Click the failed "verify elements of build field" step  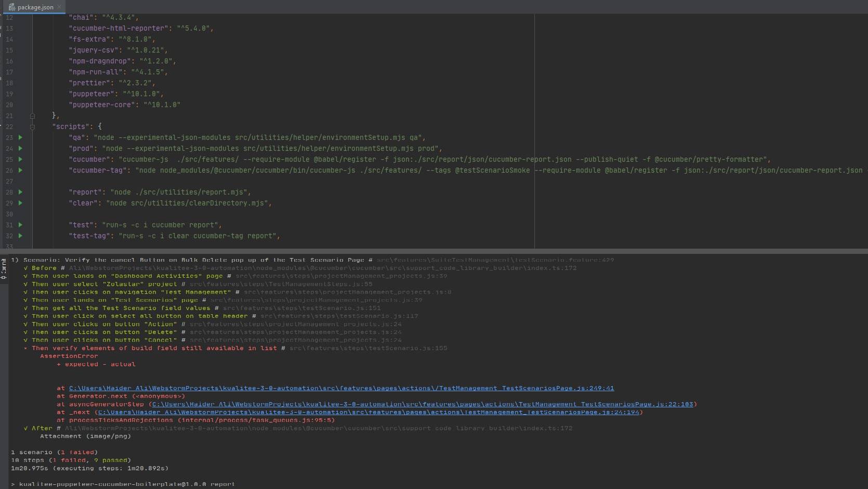pyautogui.click(x=235, y=348)
